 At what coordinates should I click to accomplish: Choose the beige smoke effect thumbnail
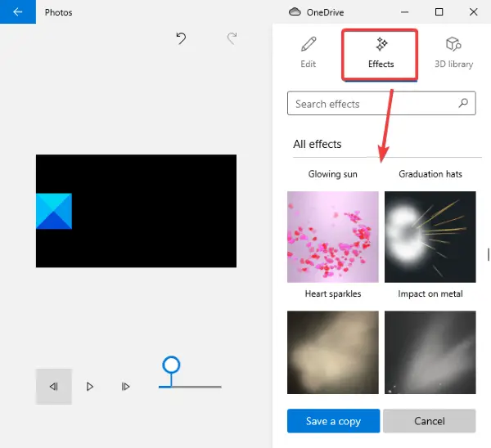tap(333, 352)
